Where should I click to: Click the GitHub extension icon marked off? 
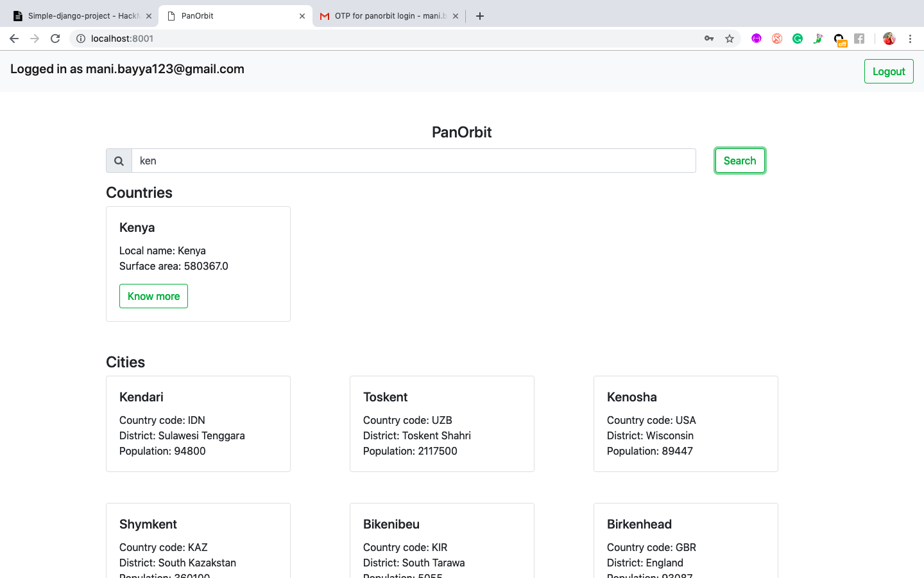tap(839, 39)
